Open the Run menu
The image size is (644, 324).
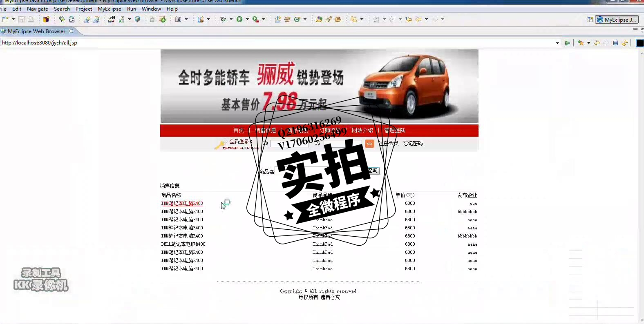pyautogui.click(x=132, y=9)
